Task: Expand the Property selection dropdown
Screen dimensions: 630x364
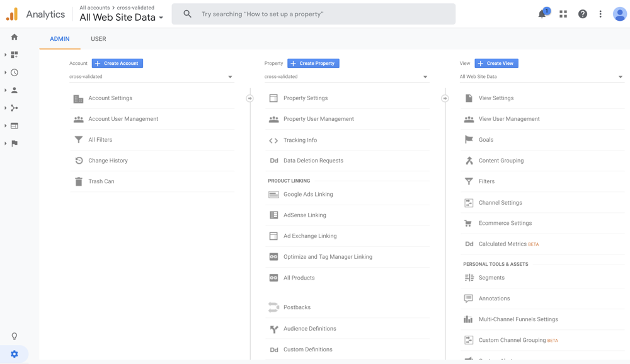Action: pyautogui.click(x=346, y=77)
